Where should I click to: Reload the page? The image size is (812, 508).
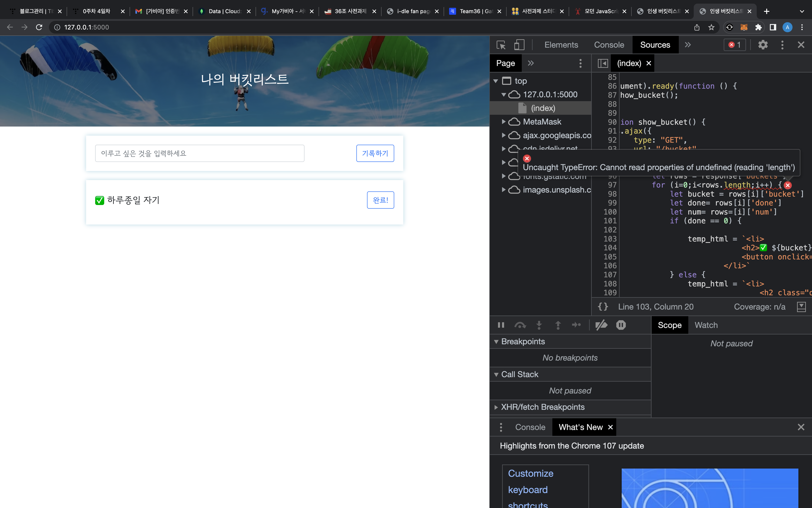click(39, 27)
